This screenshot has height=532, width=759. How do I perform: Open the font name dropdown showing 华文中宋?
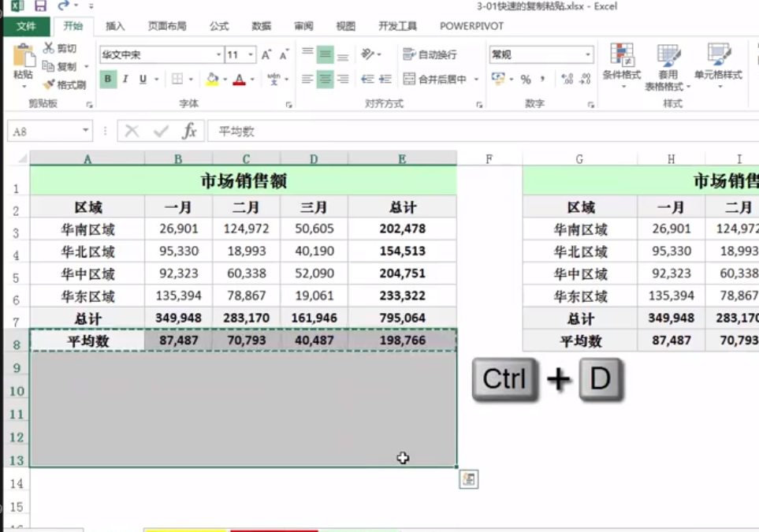[x=218, y=54]
